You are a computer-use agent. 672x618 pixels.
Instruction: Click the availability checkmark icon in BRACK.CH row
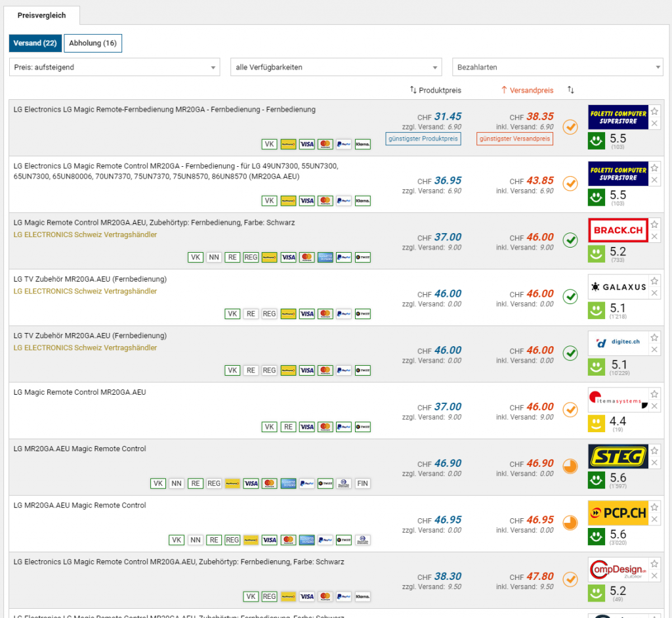point(570,240)
